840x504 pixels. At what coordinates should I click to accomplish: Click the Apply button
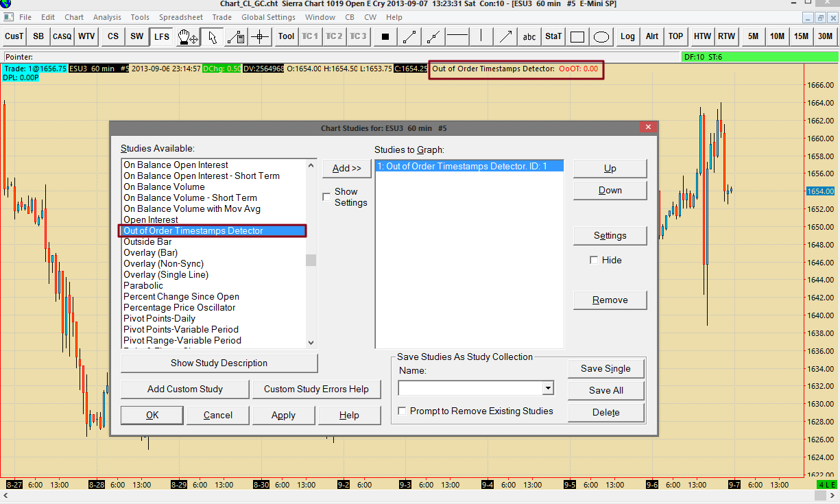pyautogui.click(x=283, y=415)
